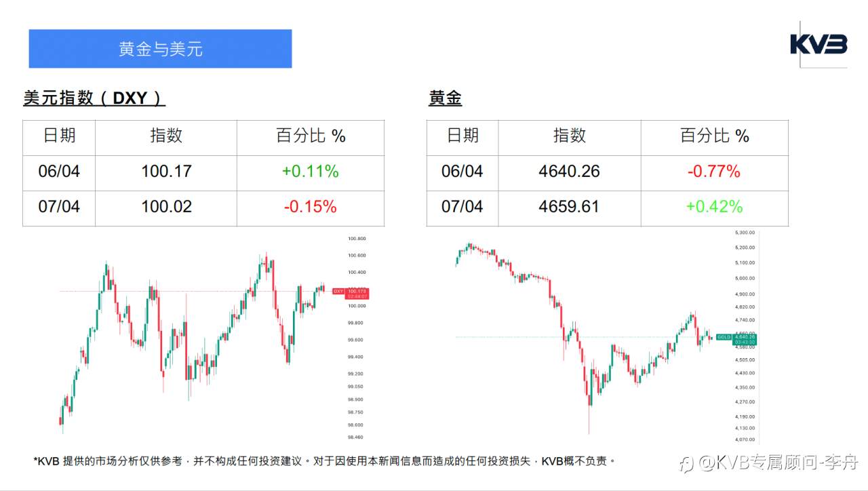
Task: Click the 100.17 index value cell
Action: coord(166,172)
